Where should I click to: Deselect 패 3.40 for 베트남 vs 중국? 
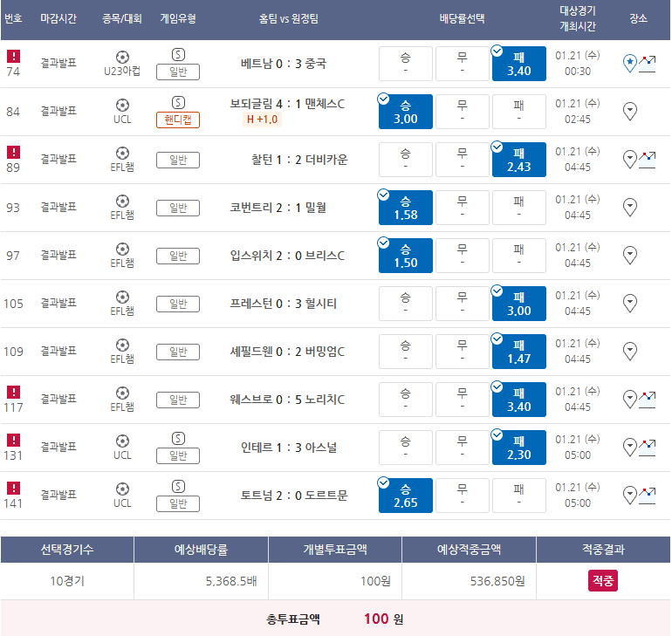(518, 64)
